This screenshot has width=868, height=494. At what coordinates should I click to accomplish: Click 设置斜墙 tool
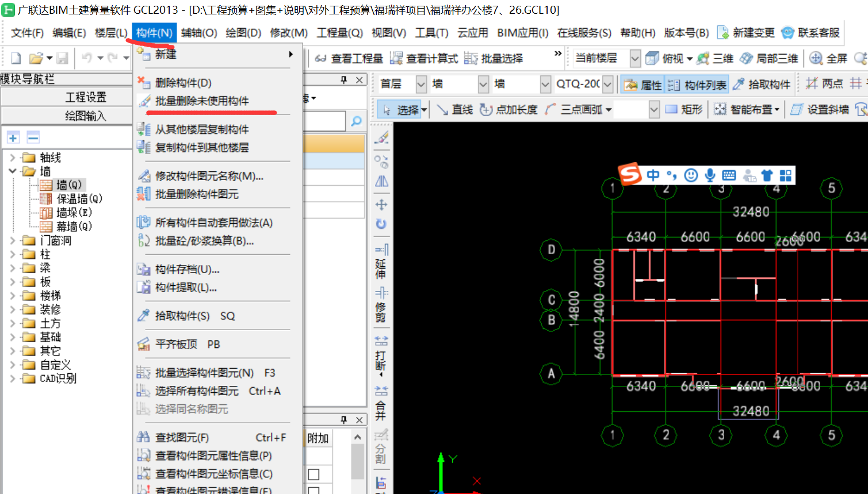[819, 109]
